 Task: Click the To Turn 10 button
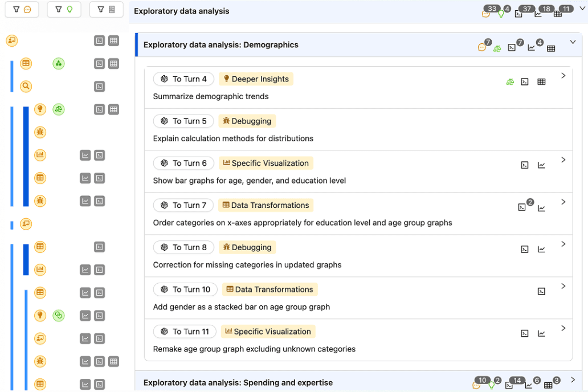[x=185, y=289]
